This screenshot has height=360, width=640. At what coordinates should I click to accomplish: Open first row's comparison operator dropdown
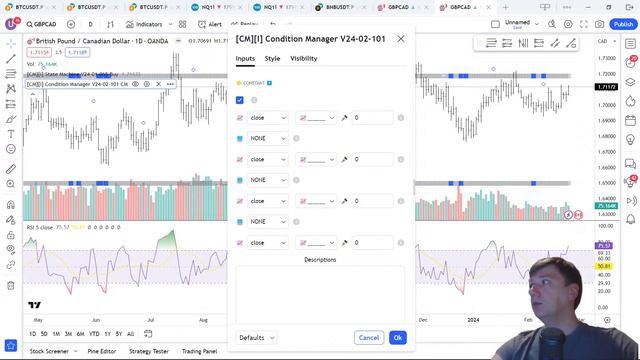tap(316, 118)
